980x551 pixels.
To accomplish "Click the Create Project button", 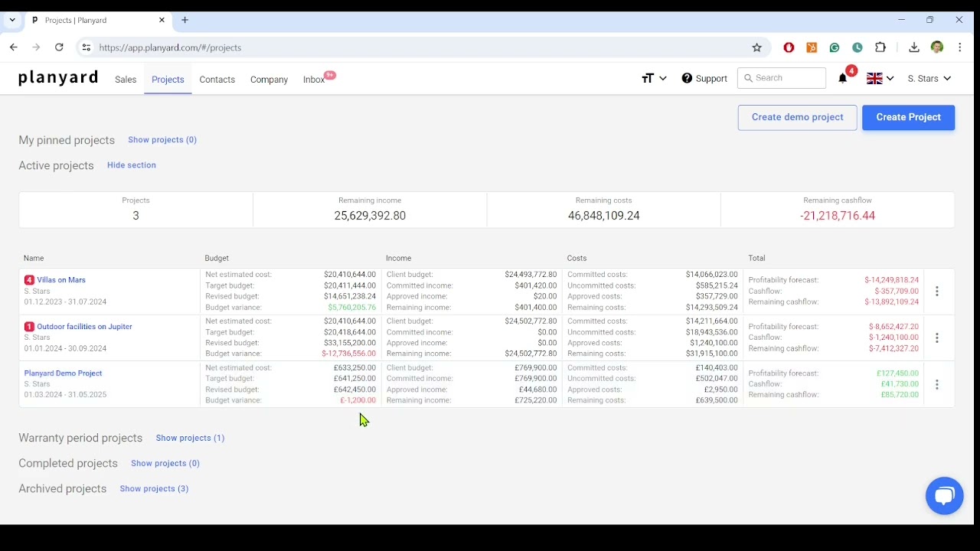I will point(908,117).
